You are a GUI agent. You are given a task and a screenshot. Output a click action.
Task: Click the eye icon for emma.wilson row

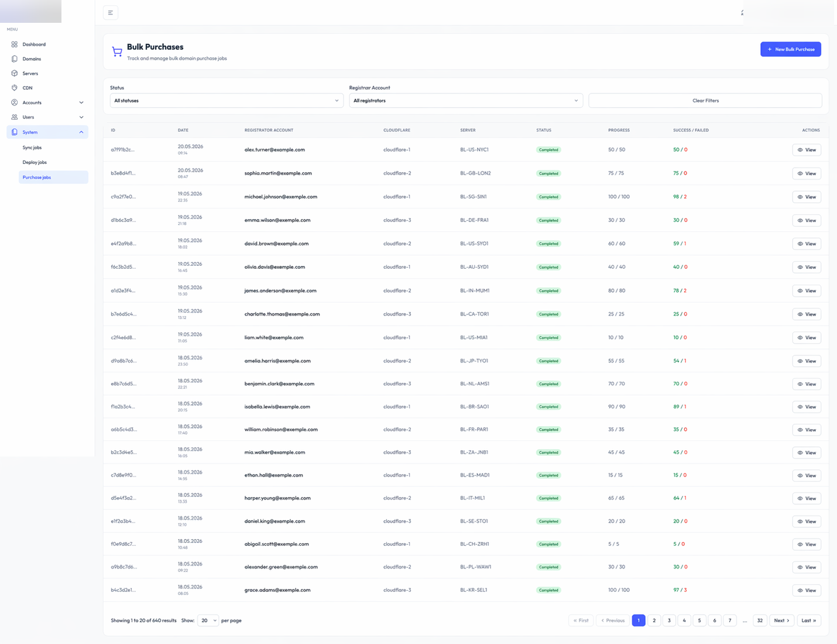800,221
